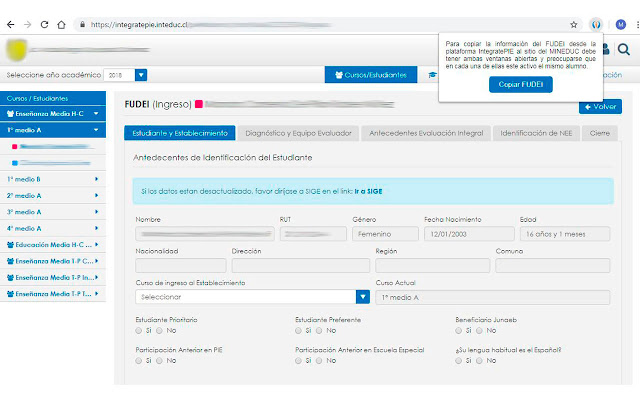Bookmark this page with the star icon
Image resolution: width=640 pixels, height=400 pixels.
coord(573,25)
